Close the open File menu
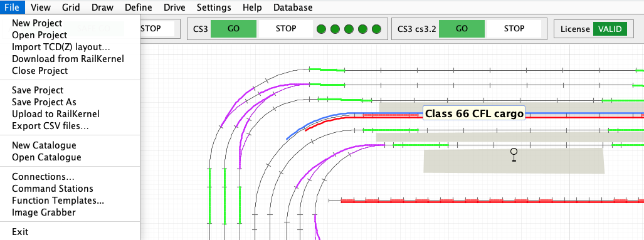The width and height of the screenshot is (644, 240). pyautogui.click(x=13, y=8)
